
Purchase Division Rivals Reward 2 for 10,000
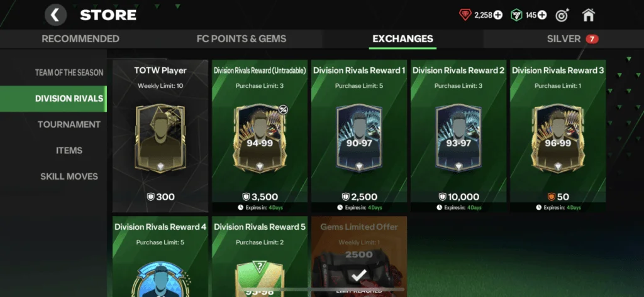458,197
